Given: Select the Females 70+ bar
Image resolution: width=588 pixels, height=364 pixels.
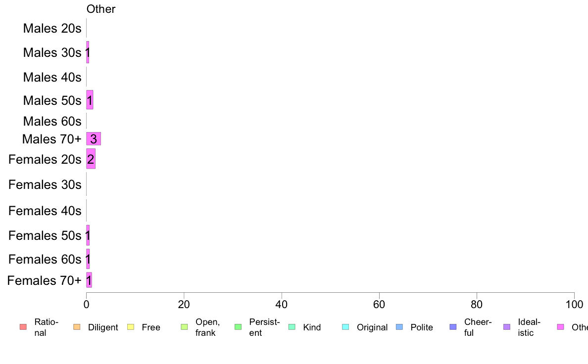Looking at the screenshot, I should coord(89,280).
